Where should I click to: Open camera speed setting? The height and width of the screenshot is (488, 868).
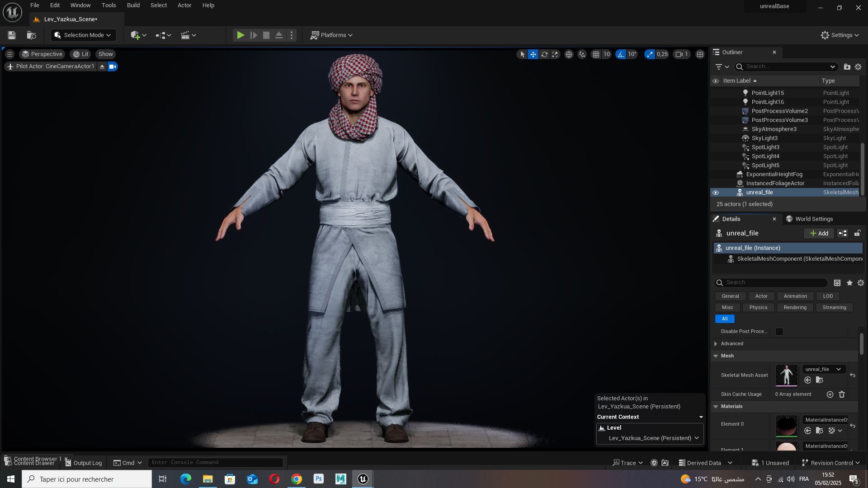pos(682,54)
